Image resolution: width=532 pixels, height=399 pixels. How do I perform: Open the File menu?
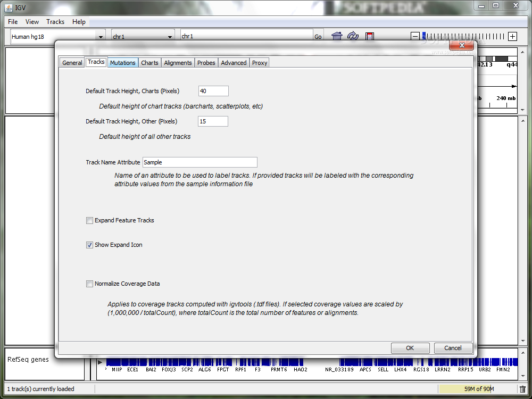pyautogui.click(x=13, y=22)
